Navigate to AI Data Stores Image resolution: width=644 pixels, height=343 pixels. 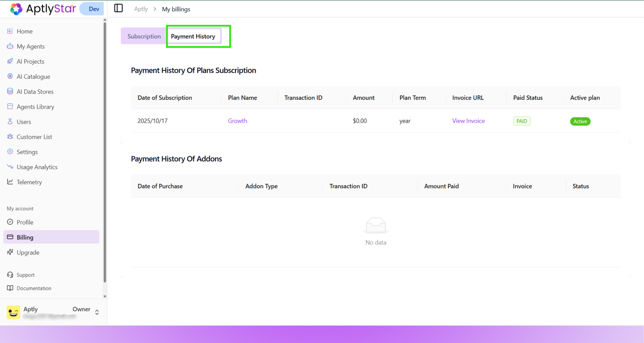(x=35, y=91)
